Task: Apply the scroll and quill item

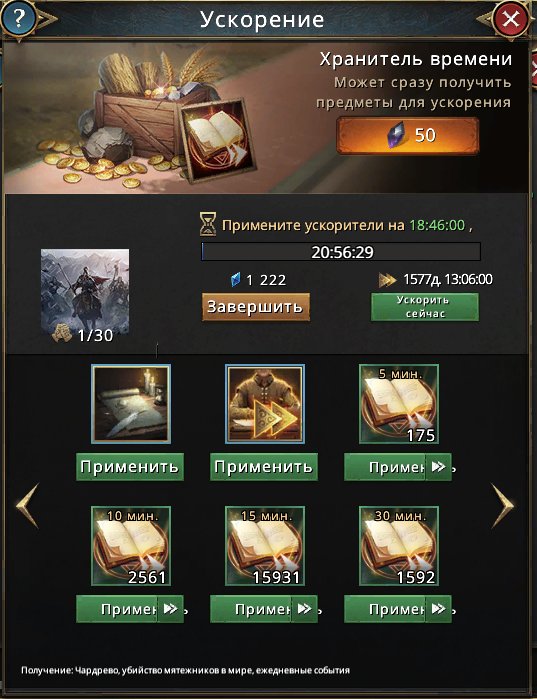Action: coord(130,467)
